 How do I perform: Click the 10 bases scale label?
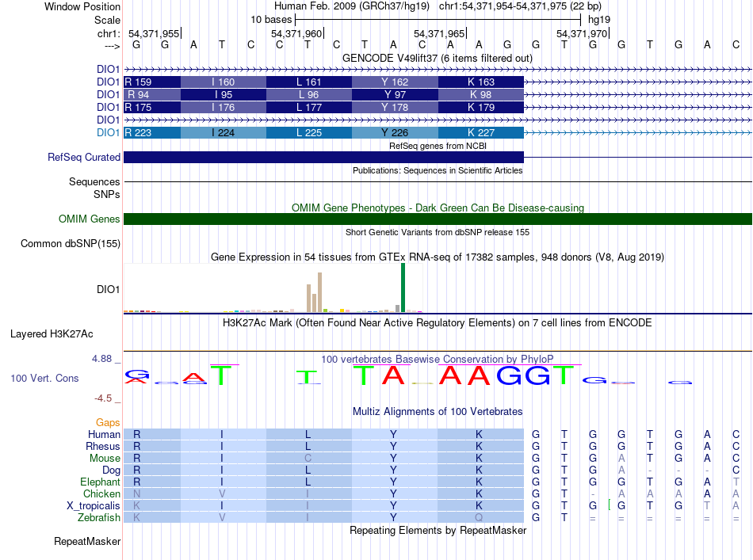[x=271, y=20]
